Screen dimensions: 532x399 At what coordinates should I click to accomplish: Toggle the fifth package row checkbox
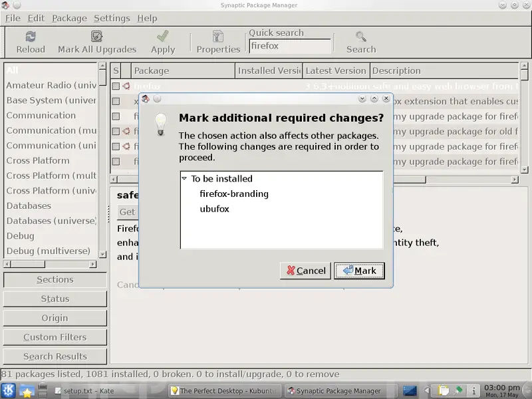click(116, 146)
